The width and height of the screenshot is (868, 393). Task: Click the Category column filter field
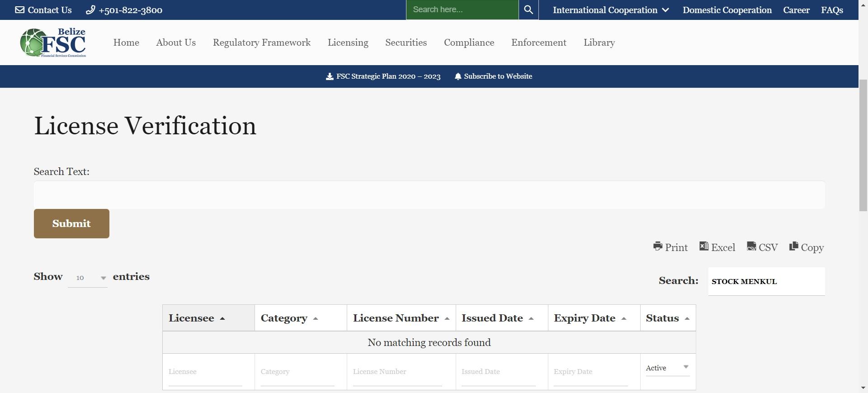[x=297, y=372]
